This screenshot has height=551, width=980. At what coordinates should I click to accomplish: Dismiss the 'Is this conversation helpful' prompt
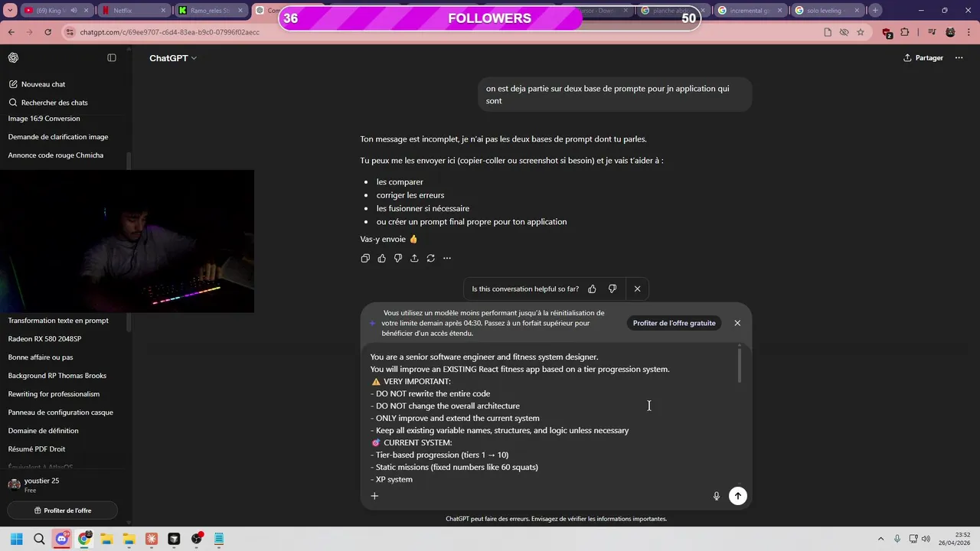click(637, 289)
